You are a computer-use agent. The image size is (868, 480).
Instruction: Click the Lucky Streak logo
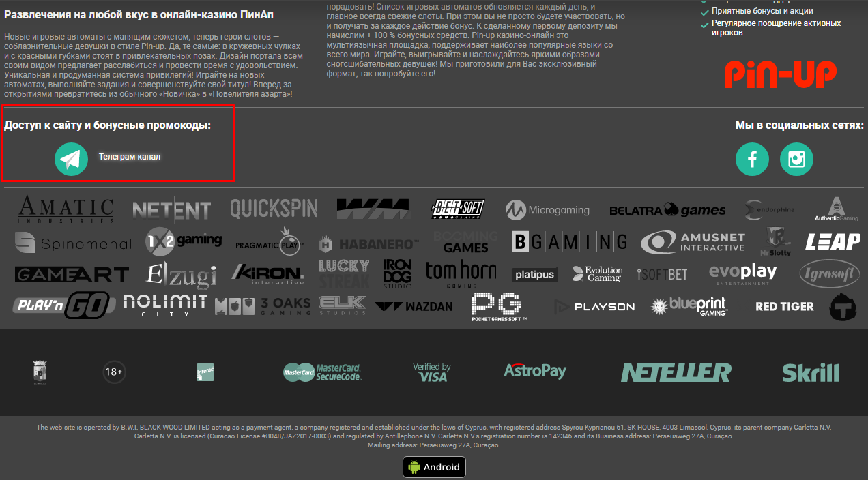tap(344, 273)
